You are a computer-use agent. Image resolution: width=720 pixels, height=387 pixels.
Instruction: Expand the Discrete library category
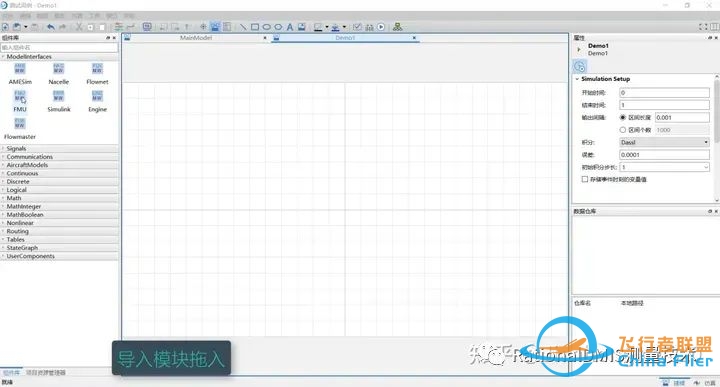coord(3,182)
